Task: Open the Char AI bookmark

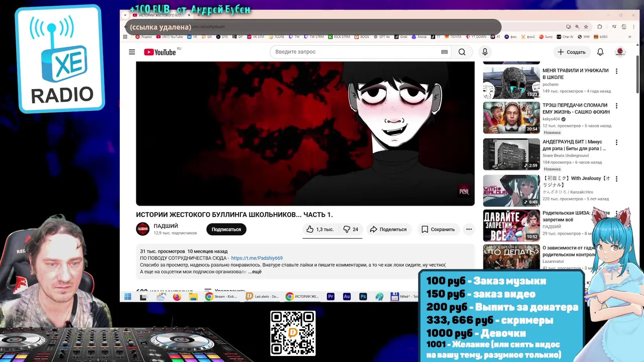Action: click(x=565, y=37)
